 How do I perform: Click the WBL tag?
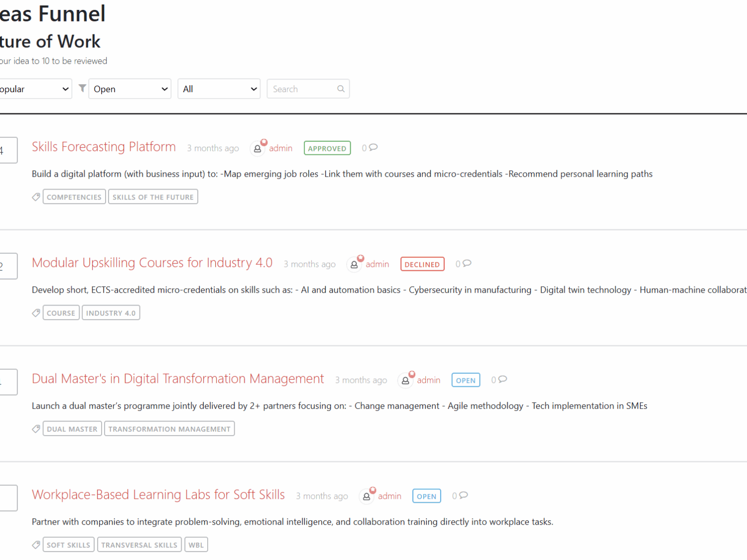tap(196, 545)
